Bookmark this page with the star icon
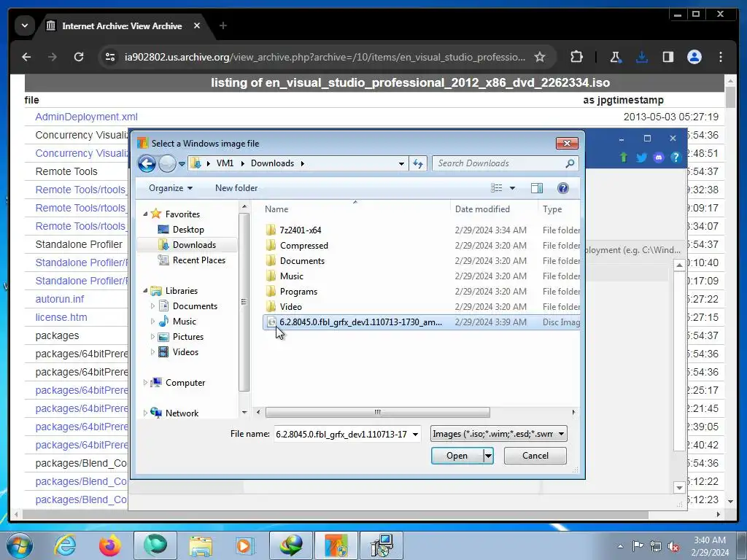 coord(539,57)
